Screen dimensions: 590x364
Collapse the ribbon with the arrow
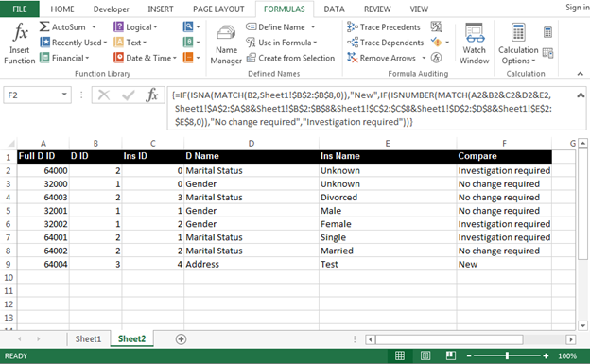[581, 74]
